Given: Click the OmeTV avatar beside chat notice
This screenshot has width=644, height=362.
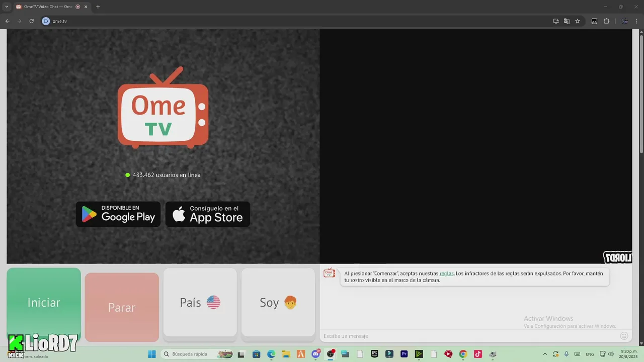Looking at the screenshot, I should click(x=329, y=273).
